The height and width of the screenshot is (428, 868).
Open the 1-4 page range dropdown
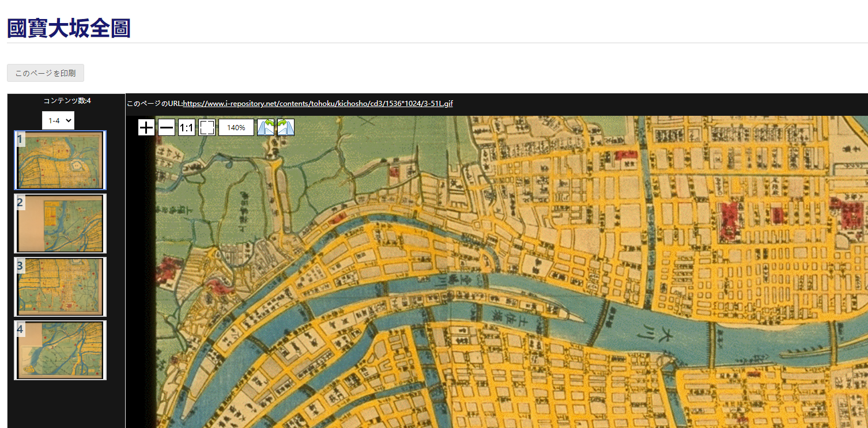(58, 120)
